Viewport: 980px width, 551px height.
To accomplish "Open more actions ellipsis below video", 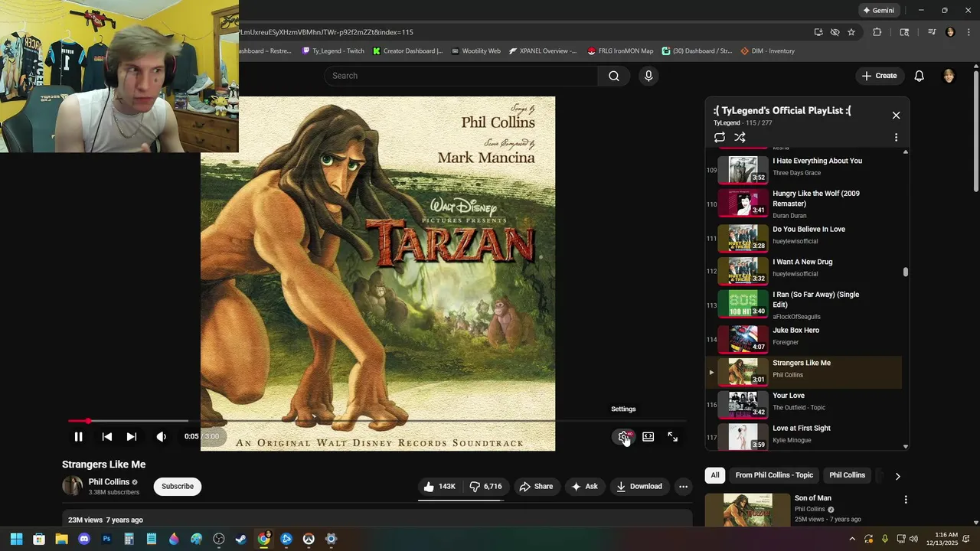I will (684, 487).
